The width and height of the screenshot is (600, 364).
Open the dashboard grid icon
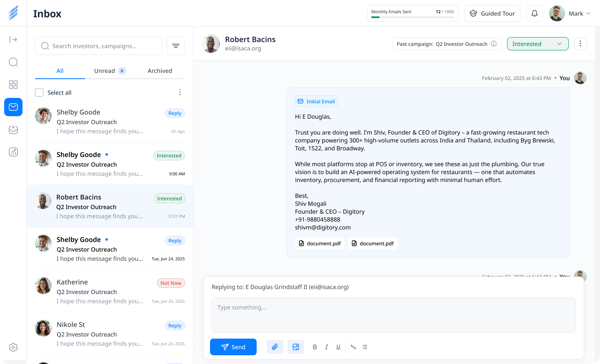click(13, 85)
